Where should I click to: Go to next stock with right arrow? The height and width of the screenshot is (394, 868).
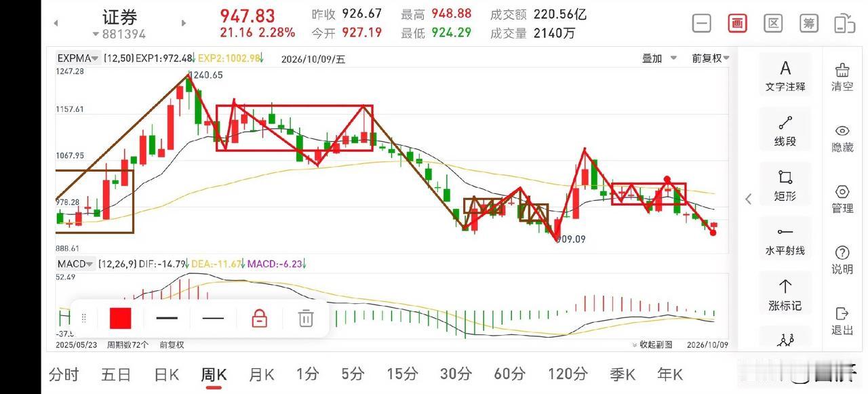click(183, 23)
